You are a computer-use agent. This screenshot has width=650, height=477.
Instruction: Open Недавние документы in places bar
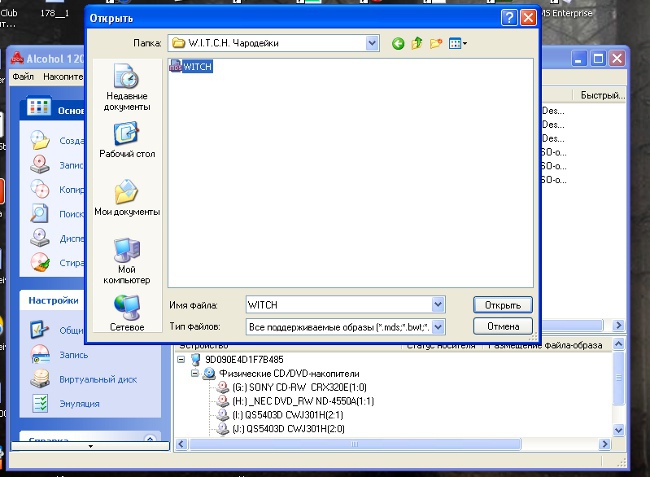(126, 87)
